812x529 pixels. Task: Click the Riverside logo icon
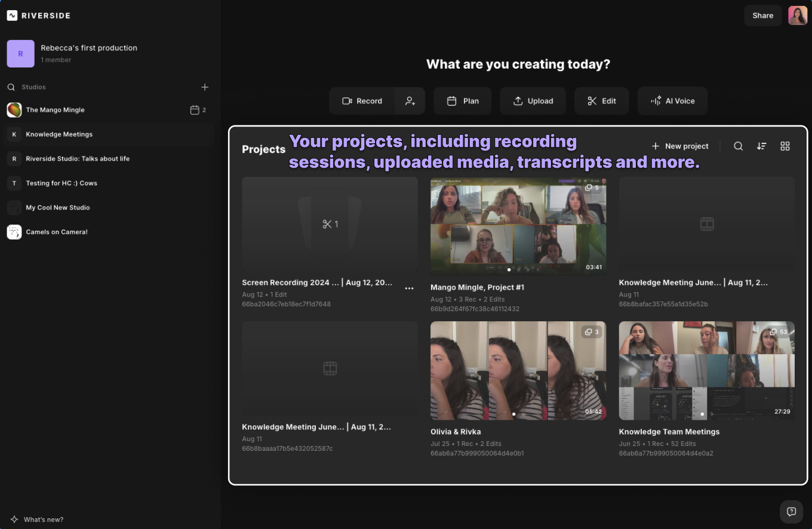(12, 16)
